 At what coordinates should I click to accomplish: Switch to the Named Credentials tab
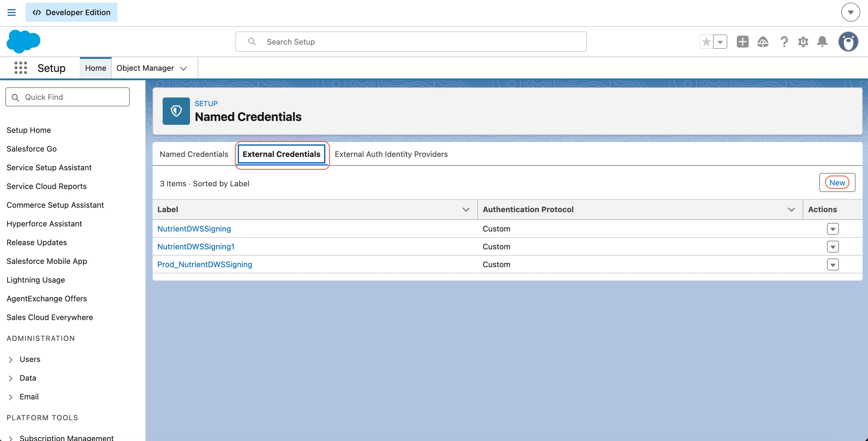(x=194, y=154)
